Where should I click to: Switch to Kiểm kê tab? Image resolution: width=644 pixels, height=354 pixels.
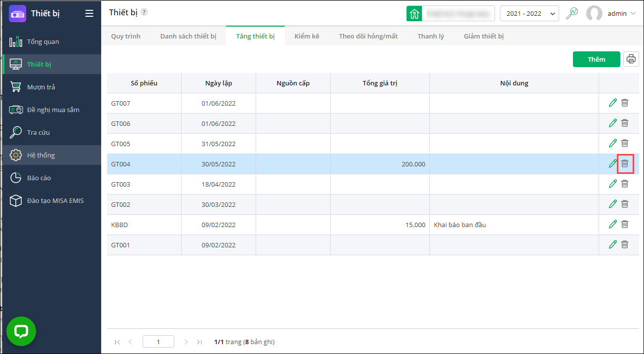click(307, 36)
